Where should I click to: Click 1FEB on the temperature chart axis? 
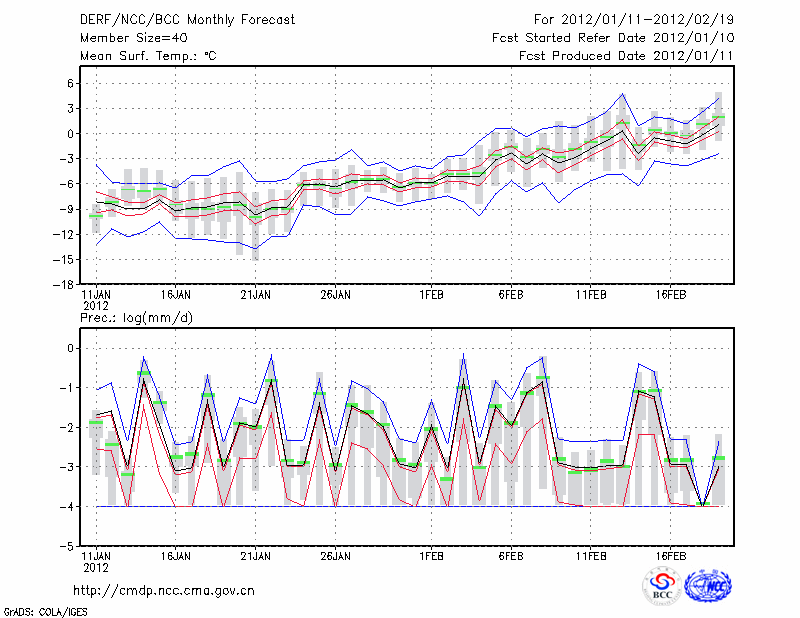[431, 295]
